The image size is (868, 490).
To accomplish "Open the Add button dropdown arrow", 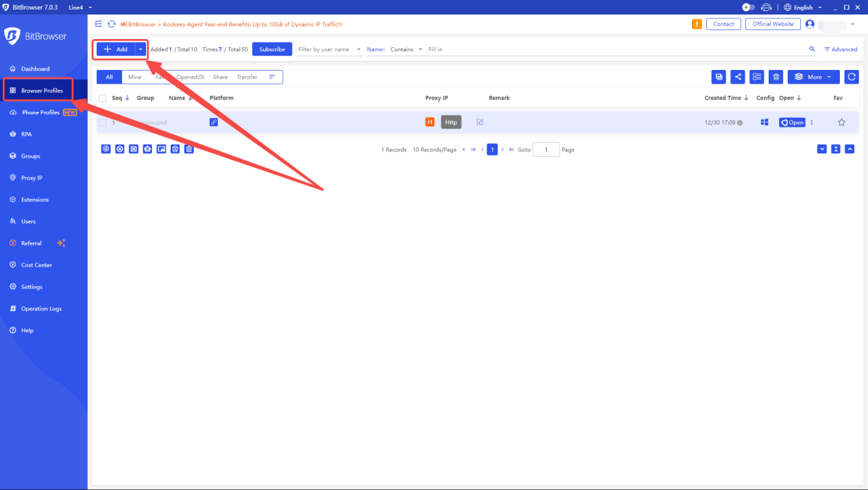I will (x=140, y=49).
